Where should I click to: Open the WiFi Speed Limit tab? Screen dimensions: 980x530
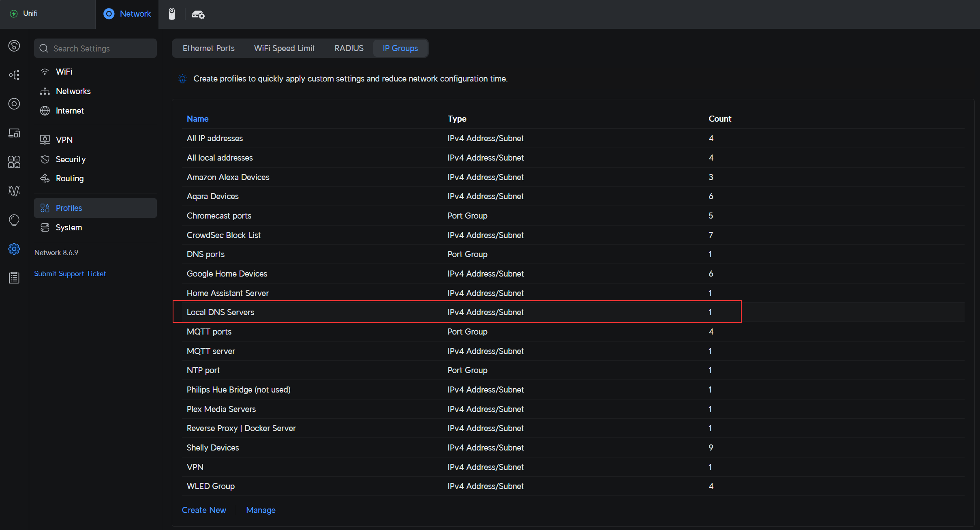[284, 48]
